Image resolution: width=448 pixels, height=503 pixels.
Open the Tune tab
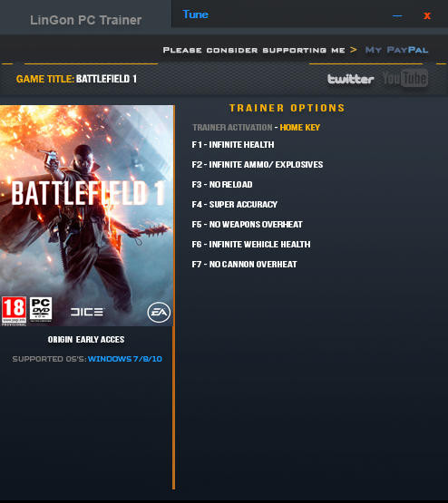coord(196,15)
